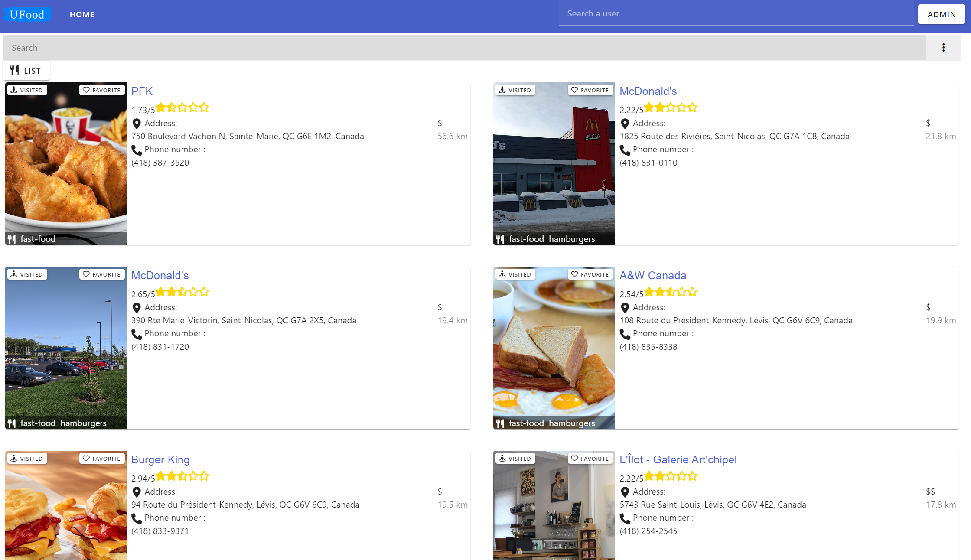Go to the HOME menu item
971x560 pixels.
[82, 14]
